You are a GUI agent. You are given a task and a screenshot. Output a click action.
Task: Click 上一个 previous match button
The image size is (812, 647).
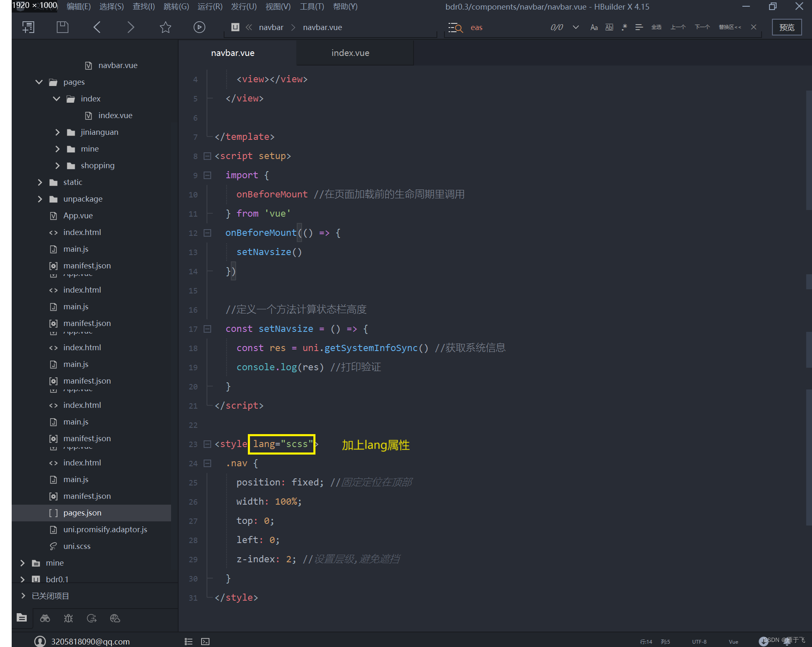click(678, 27)
